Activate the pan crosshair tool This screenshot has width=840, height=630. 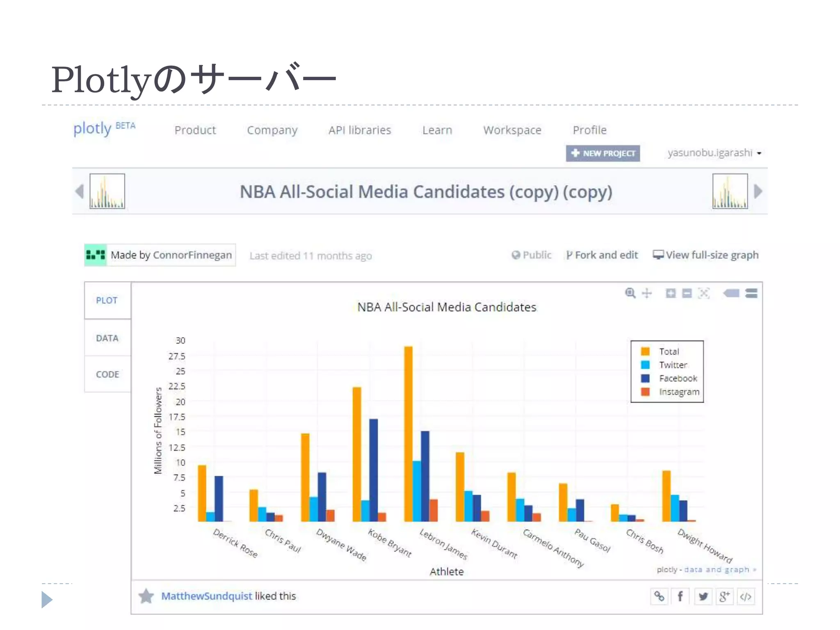[x=647, y=293]
